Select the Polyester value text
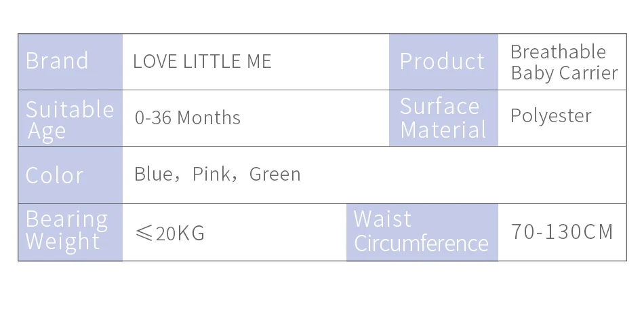The width and height of the screenshot is (644, 334). click(550, 116)
